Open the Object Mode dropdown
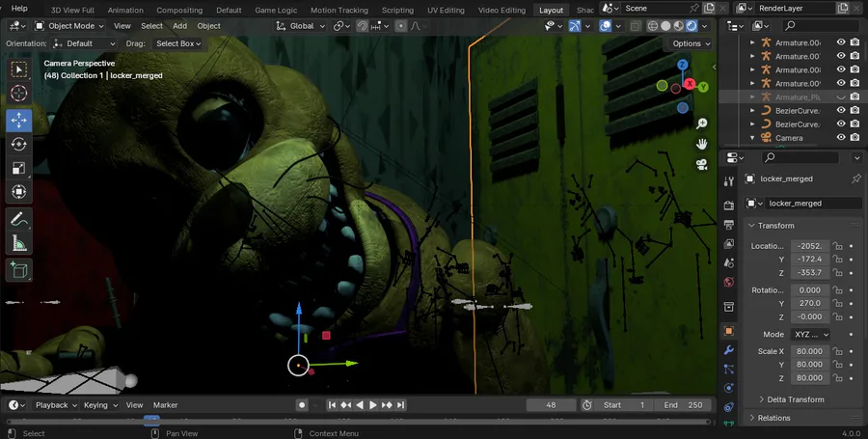868x439 pixels. (69, 26)
